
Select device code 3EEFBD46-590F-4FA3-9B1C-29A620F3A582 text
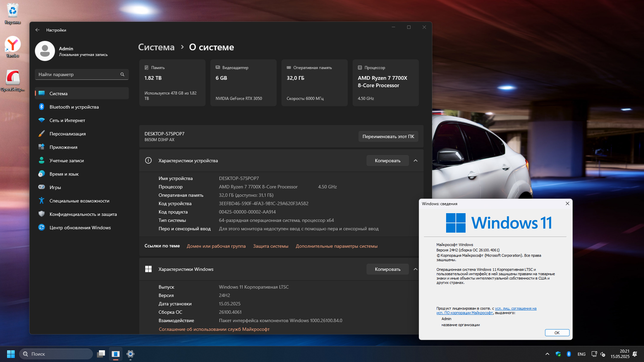264,203
